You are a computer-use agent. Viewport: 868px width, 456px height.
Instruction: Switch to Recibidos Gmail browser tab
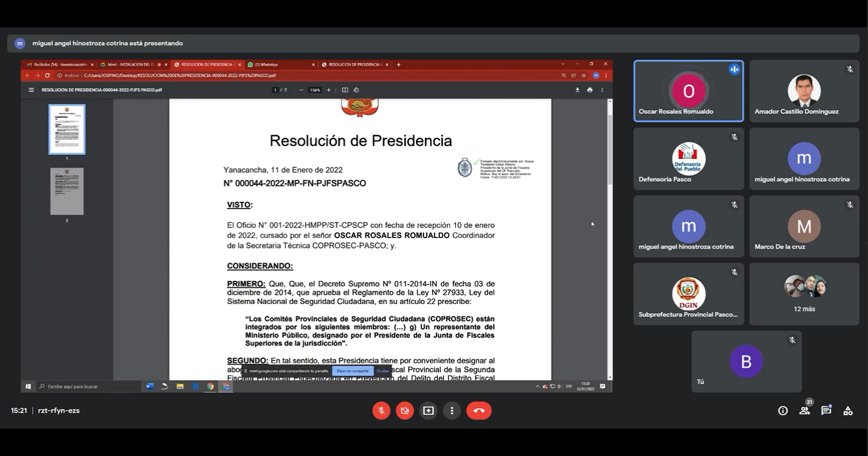coord(59,65)
